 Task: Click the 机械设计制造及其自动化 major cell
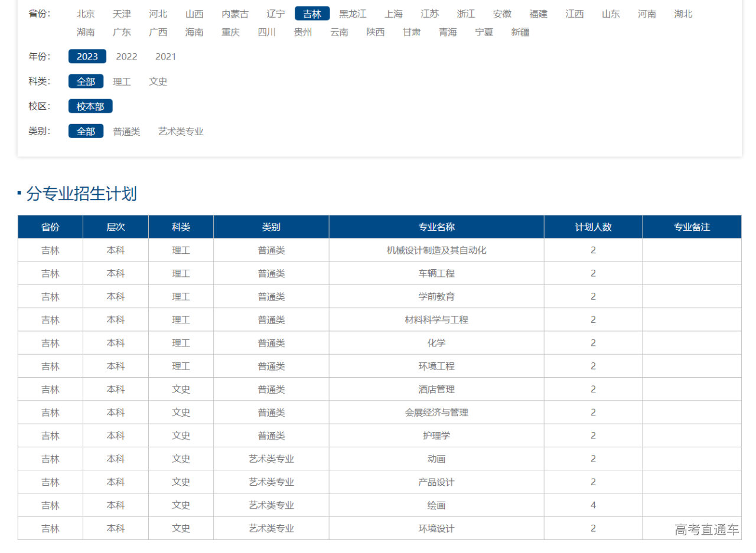(x=436, y=250)
